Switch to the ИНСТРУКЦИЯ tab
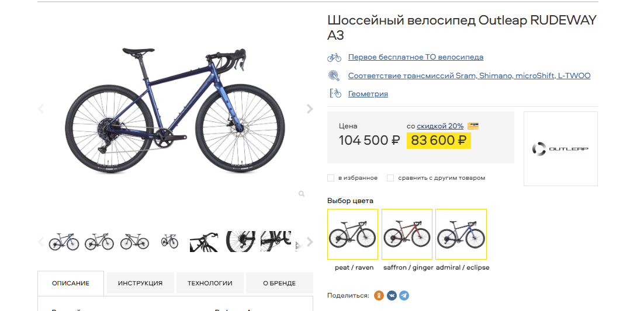644x311 pixels. pyautogui.click(x=140, y=283)
